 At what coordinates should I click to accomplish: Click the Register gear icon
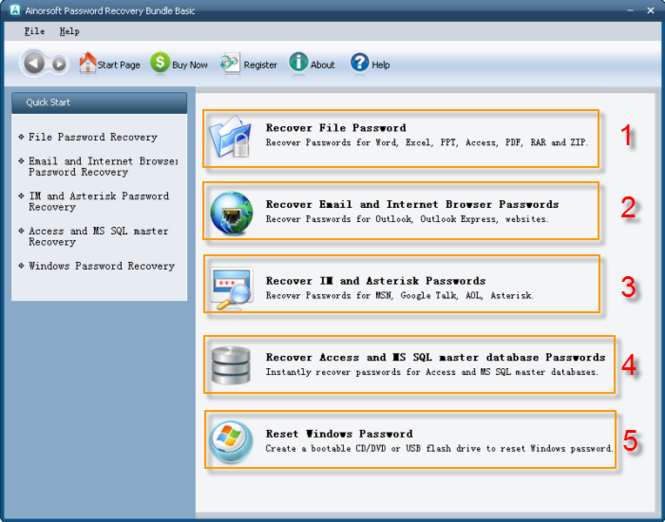(230, 64)
